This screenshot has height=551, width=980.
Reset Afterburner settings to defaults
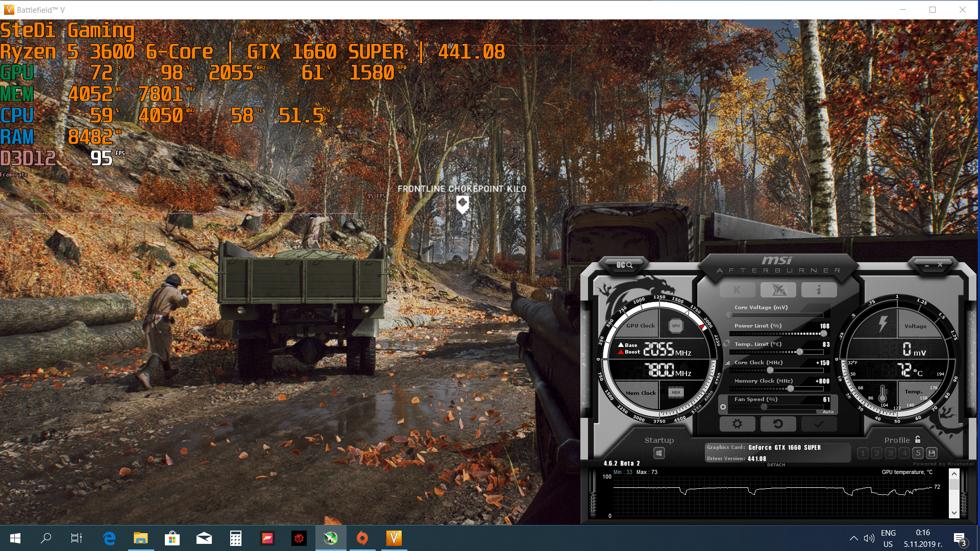click(778, 423)
